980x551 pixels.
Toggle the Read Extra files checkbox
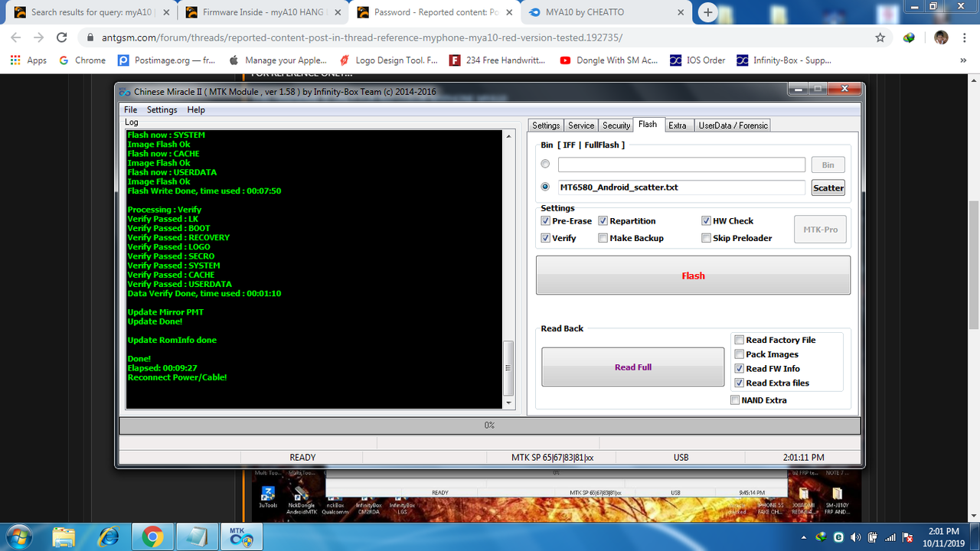tap(740, 383)
